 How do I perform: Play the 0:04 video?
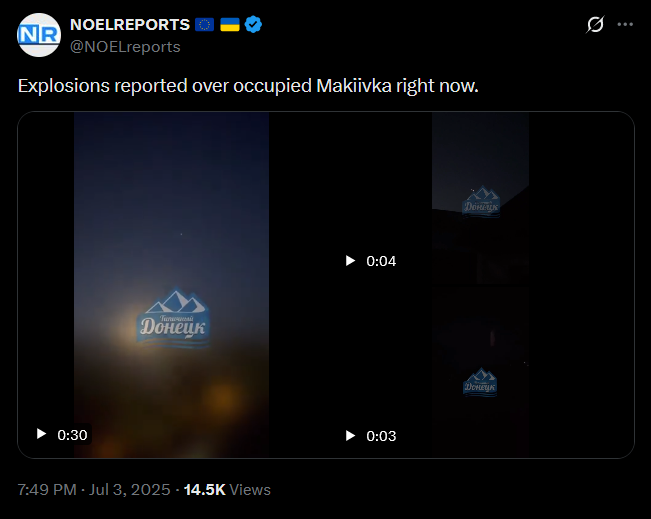[350, 261]
